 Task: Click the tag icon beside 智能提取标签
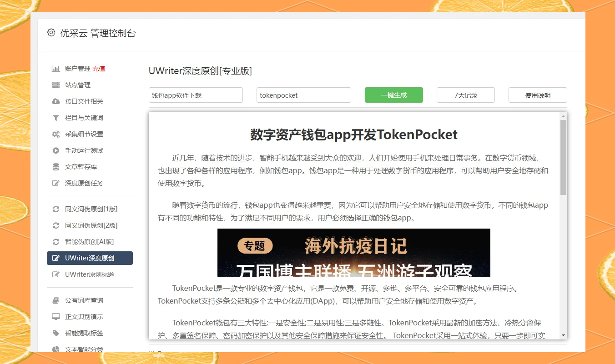pyautogui.click(x=56, y=333)
